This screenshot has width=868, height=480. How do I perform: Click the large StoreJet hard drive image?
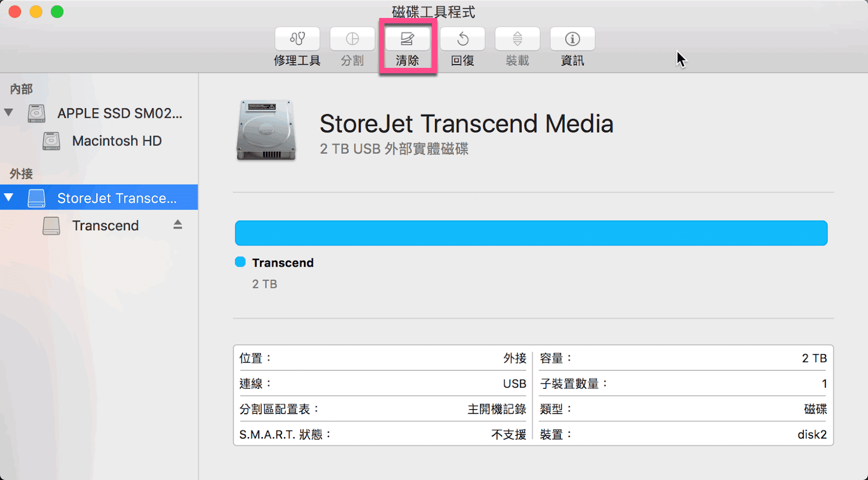266,130
